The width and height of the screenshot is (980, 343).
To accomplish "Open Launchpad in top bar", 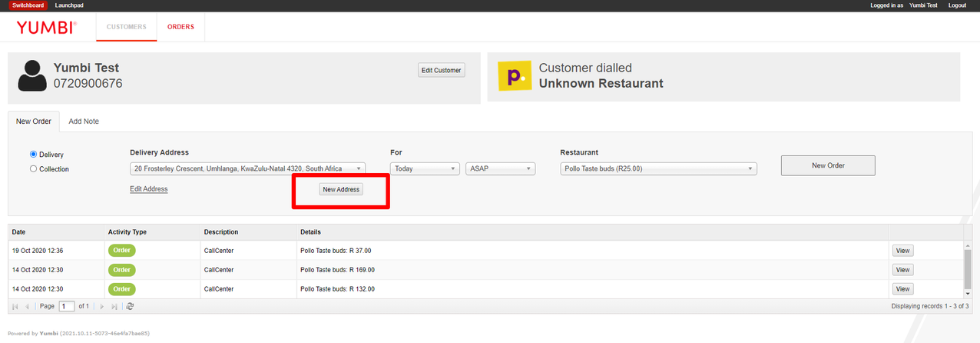I will click(x=69, y=5).
